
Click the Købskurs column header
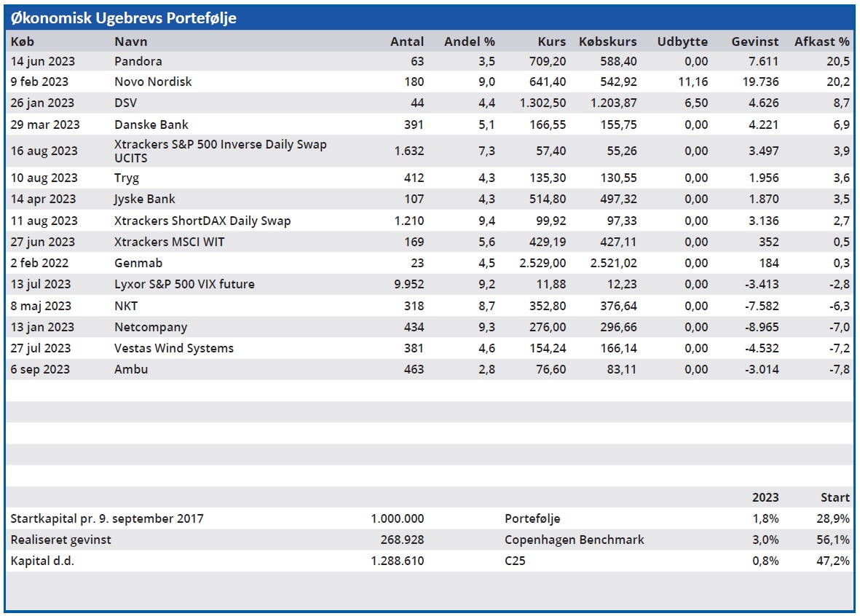click(x=607, y=42)
